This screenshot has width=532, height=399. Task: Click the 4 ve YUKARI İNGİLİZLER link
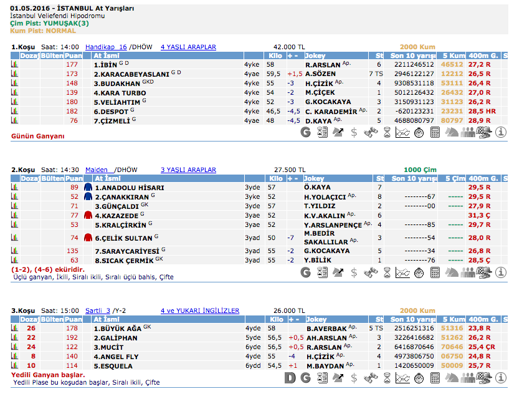click(x=199, y=310)
